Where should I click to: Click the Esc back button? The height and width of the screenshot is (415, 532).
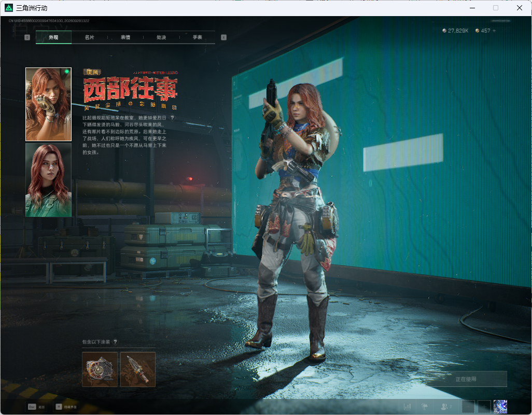(36, 407)
